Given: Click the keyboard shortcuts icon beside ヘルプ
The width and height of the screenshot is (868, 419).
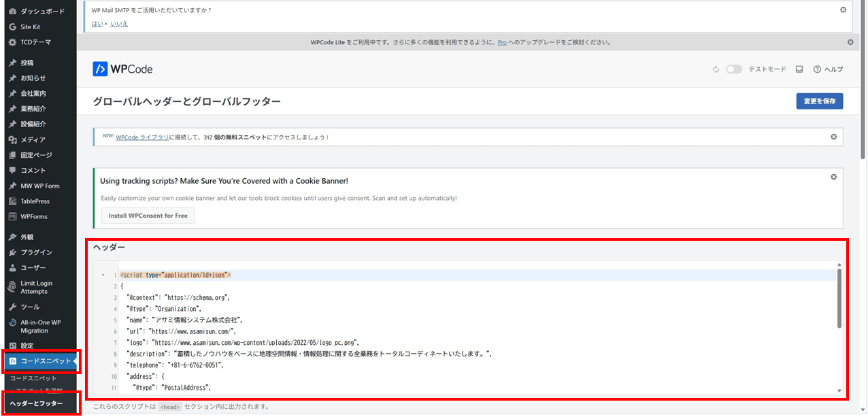Looking at the screenshot, I should pos(799,69).
